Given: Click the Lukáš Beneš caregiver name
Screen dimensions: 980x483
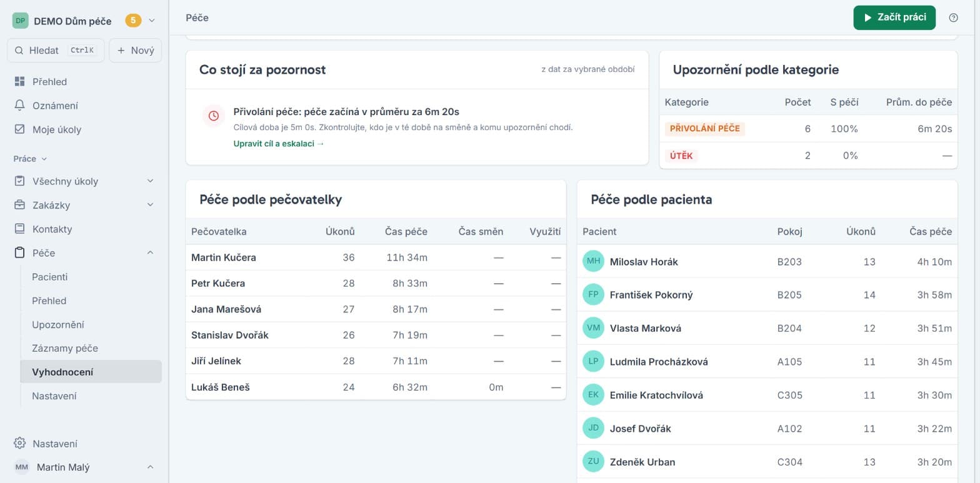Looking at the screenshot, I should point(220,387).
